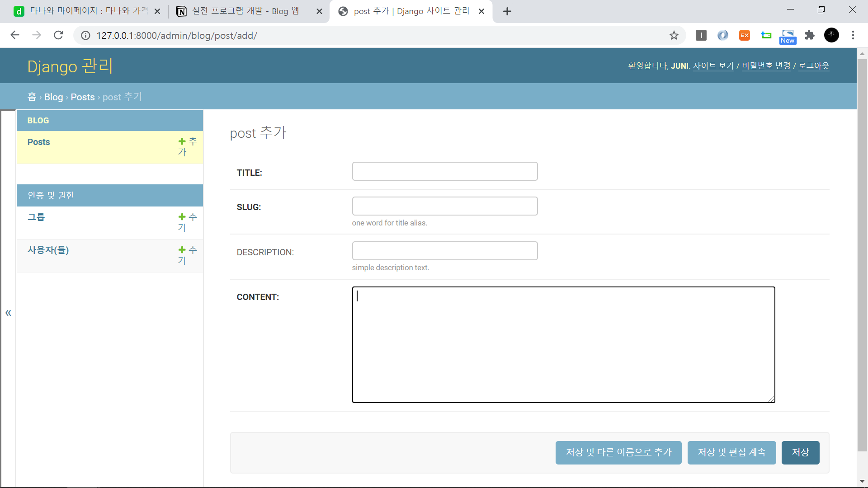Viewport: 868px width, 488px height.
Task: Go back to the previous page
Action: click(x=15, y=35)
